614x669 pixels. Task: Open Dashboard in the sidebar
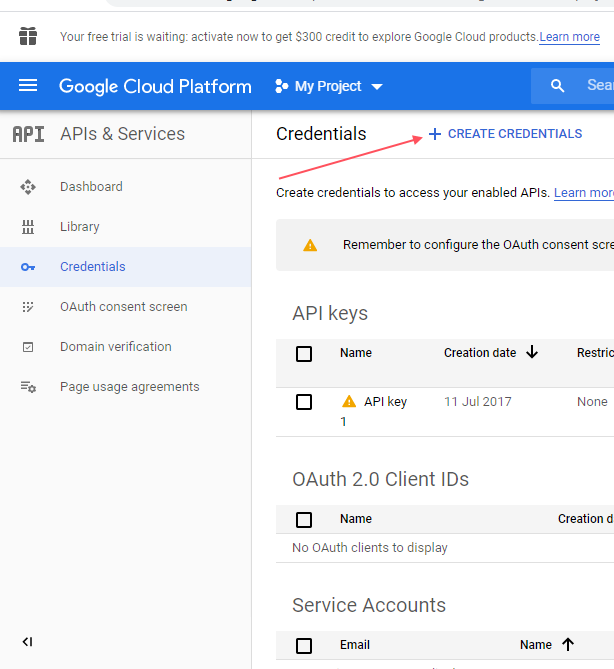125,187
